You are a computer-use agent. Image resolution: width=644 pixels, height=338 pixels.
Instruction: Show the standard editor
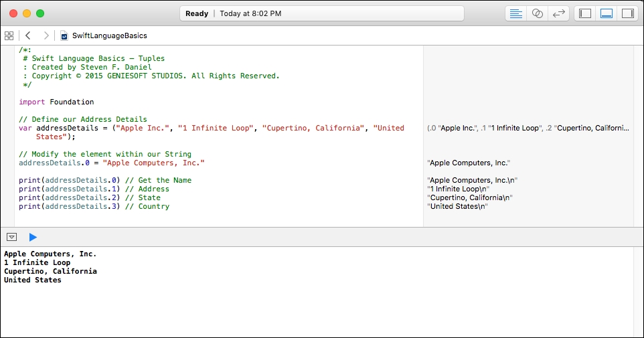click(516, 13)
